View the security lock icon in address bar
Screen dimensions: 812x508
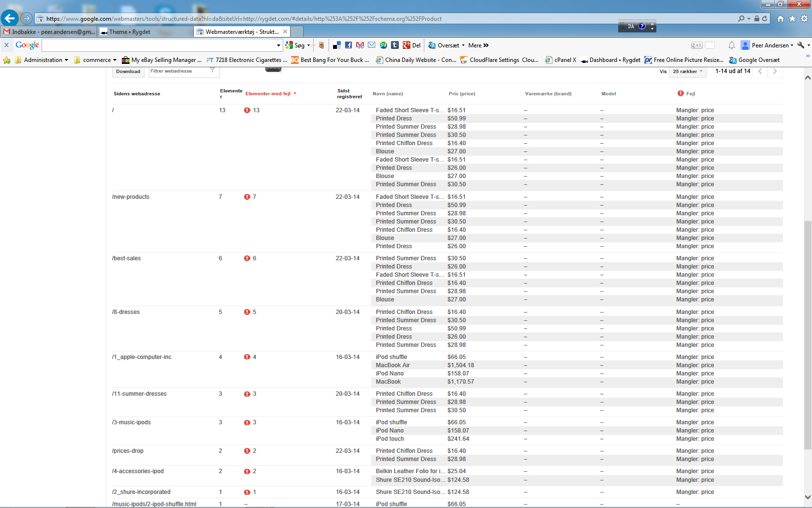(x=757, y=18)
